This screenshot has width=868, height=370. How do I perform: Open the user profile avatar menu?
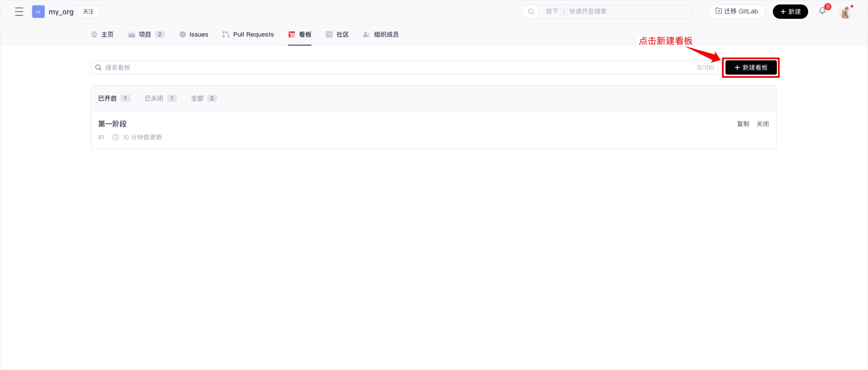coord(845,12)
